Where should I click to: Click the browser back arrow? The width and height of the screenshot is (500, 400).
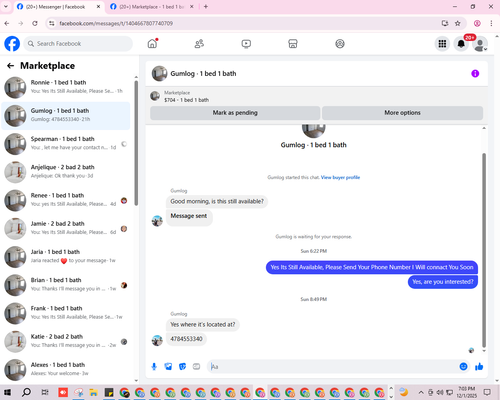tap(7, 23)
